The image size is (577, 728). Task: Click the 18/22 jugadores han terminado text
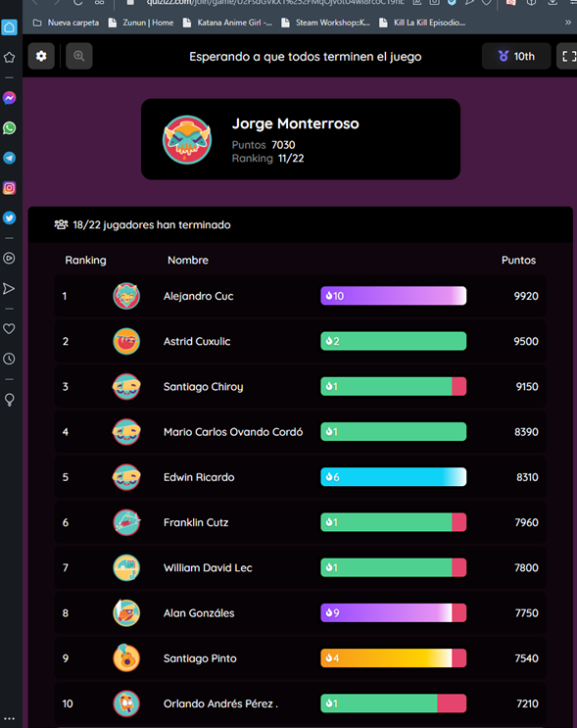click(151, 224)
